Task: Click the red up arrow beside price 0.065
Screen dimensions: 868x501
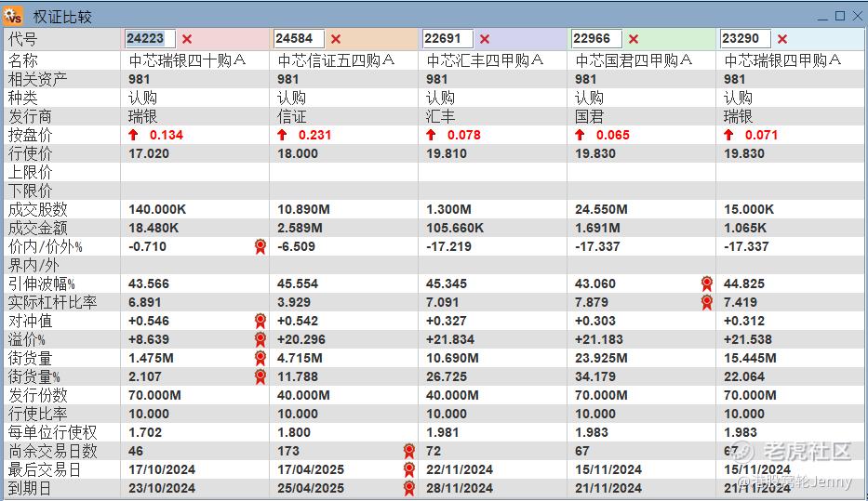Action: click(x=580, y=135)
